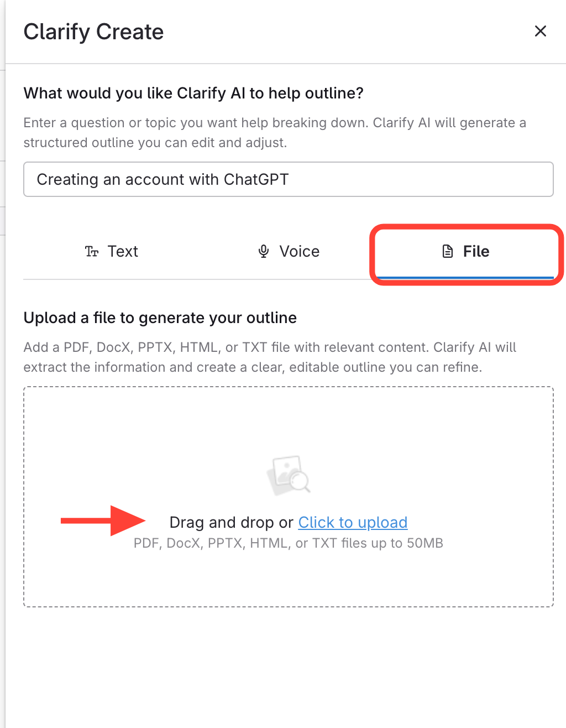Click the Tt text icon
Viewport: 566px width, 728px height.
(92, 252)
